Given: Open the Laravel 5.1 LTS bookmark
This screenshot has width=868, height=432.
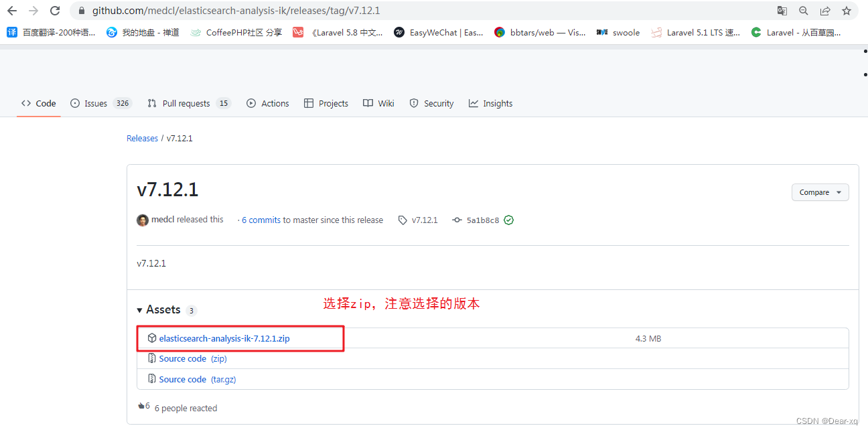Looking at the screenshot, I should point(696,32).
